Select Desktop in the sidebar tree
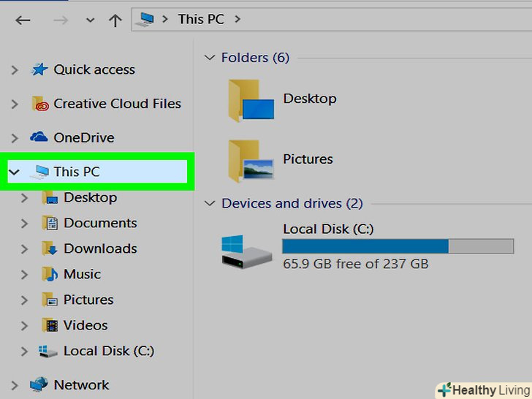The width and height of the screenshot is (532, 399). click(x=91, y=197)
